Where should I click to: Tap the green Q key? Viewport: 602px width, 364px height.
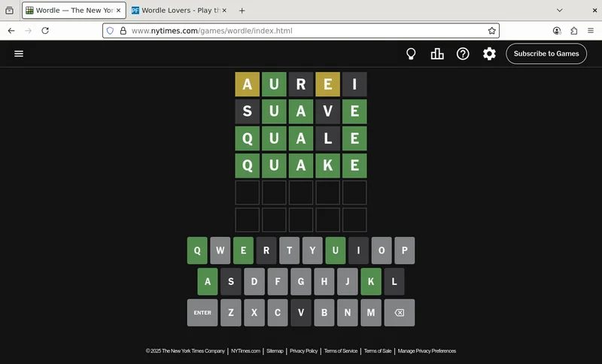(197, 250)
